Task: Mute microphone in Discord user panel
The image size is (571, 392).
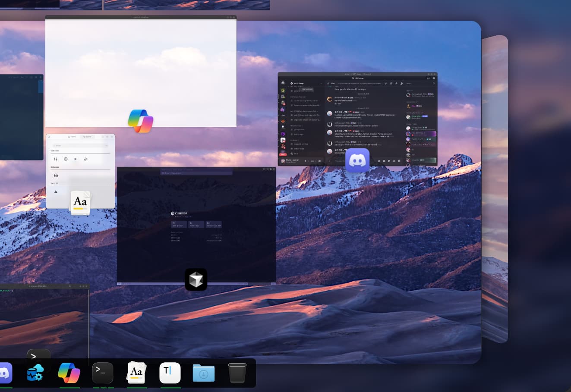Action: point(306,161)
